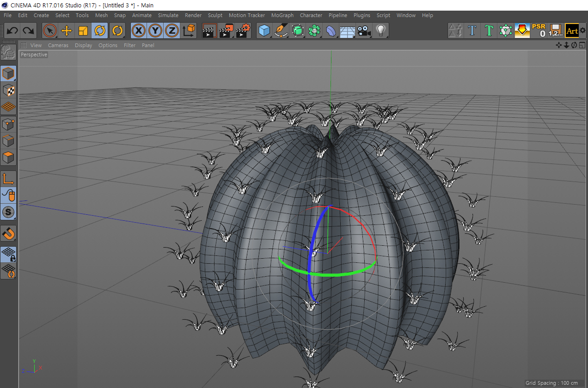The width and height of the screenshot is (588, 388).
Task: Click the Art plugin icon
Action: [x=572, y=31]
